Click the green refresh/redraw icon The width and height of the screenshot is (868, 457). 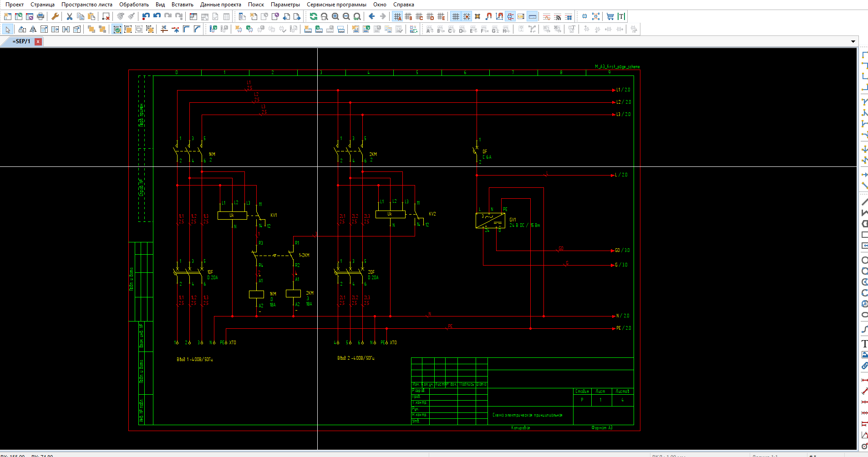(314, 16)
